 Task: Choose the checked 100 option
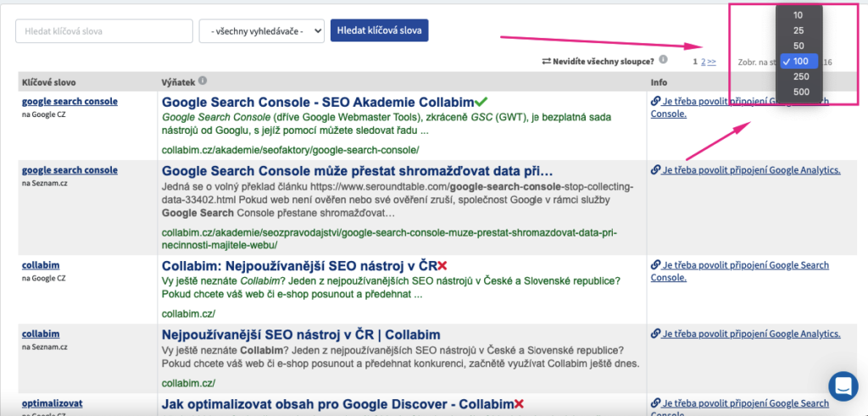coord(798,61)
